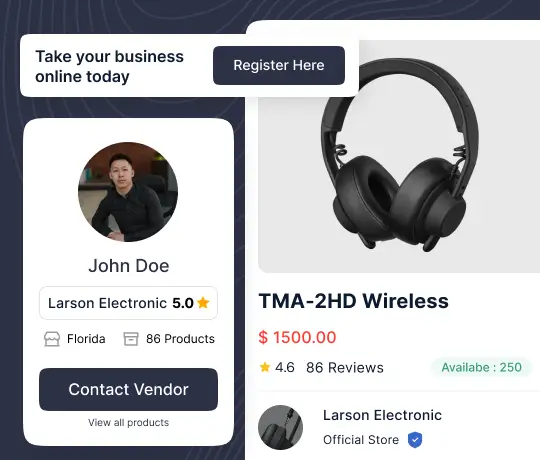Image resolution: width=540 pixels, height=460 pixels.
Task: Click the Larson Electronic 5.0 rating box
Action: [128, 303]
